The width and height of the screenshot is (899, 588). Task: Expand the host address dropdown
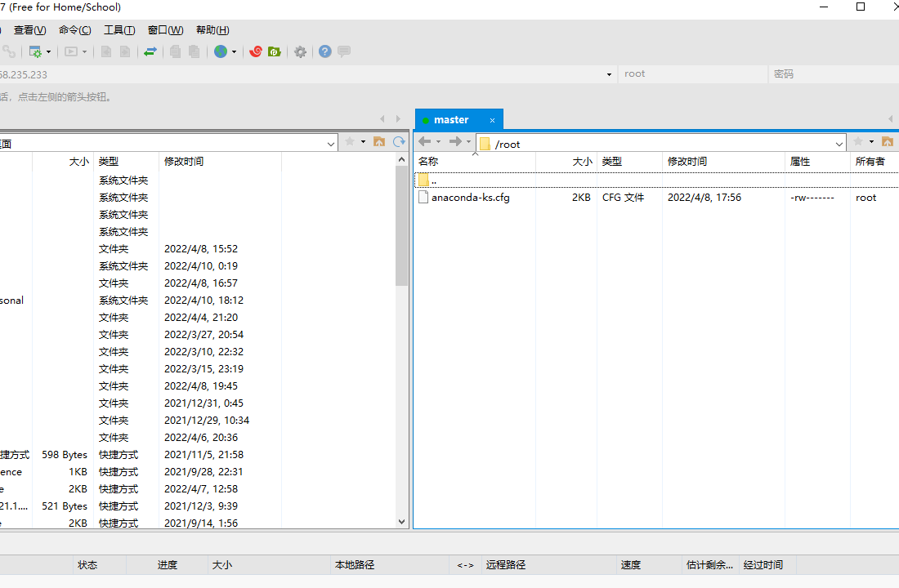609,74
